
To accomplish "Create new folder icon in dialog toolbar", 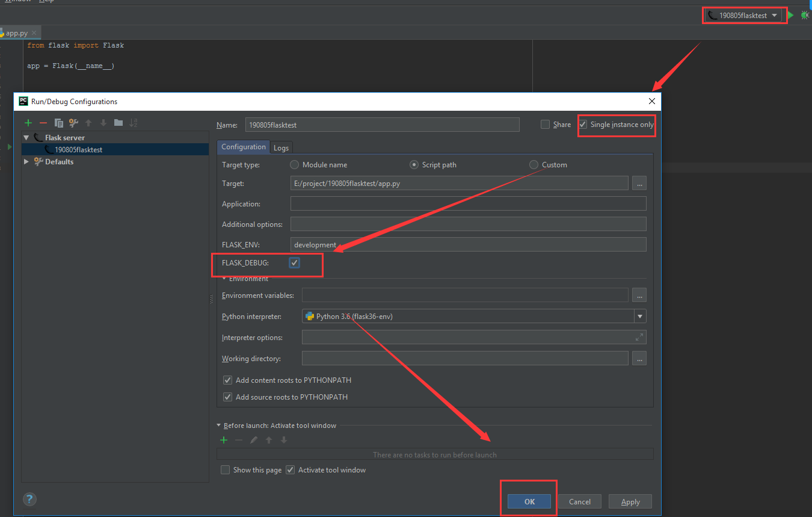I will click(118, 123).
